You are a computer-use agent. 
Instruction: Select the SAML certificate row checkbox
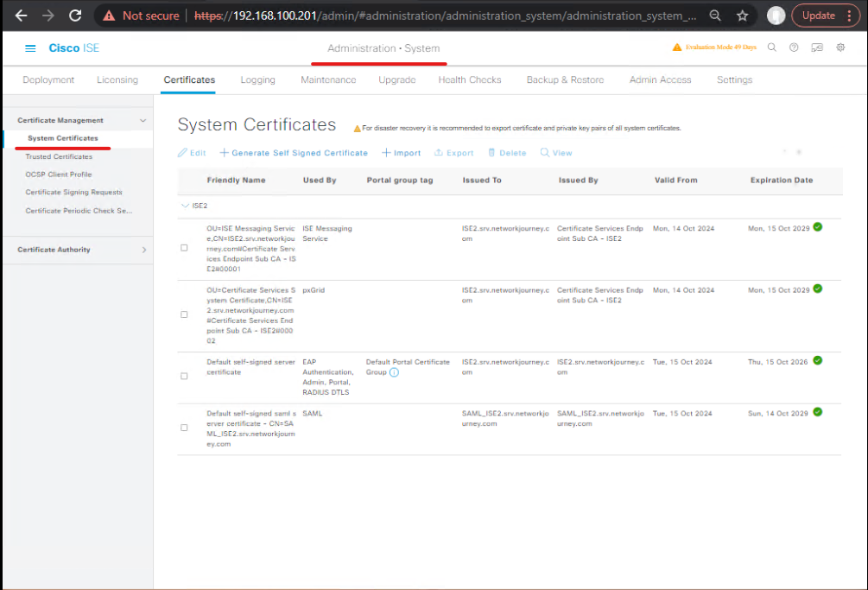(184, 428)
